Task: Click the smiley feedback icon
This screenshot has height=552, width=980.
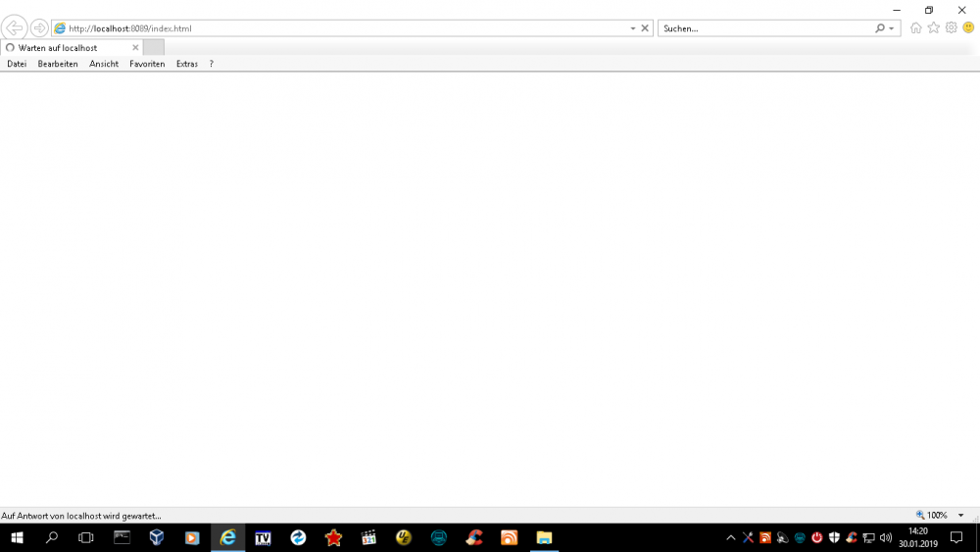Action: click(969, 27)
